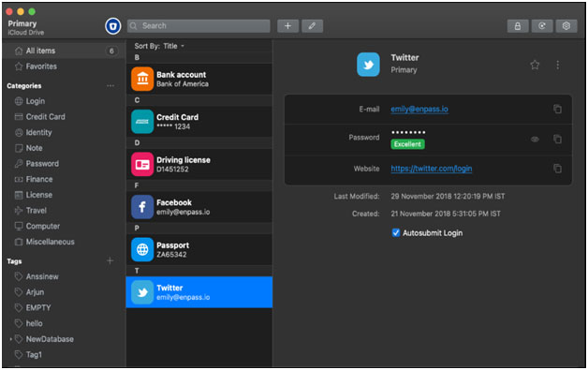This screenshot has width=588, height=370.
Task: Click the orange Bank account icon
Action: coord(142,79)
